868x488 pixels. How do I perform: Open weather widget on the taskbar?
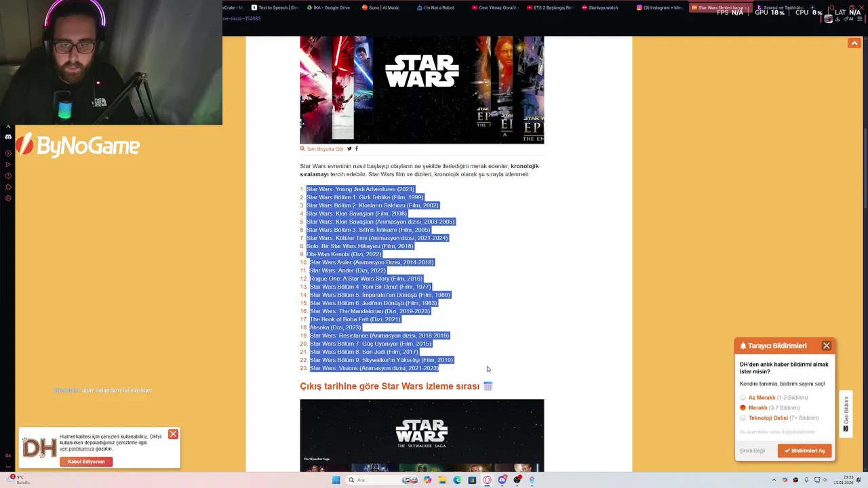[x=18, y=479]
